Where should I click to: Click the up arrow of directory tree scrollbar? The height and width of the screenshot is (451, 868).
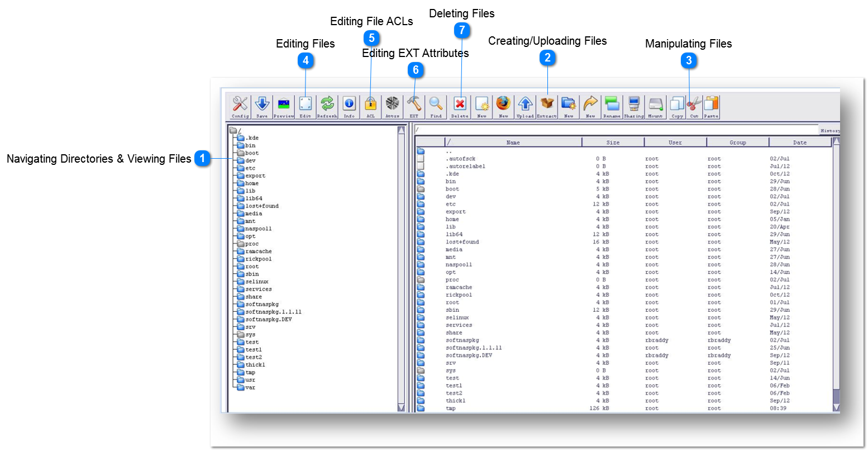pyautogui.click(x=401, y=130)
